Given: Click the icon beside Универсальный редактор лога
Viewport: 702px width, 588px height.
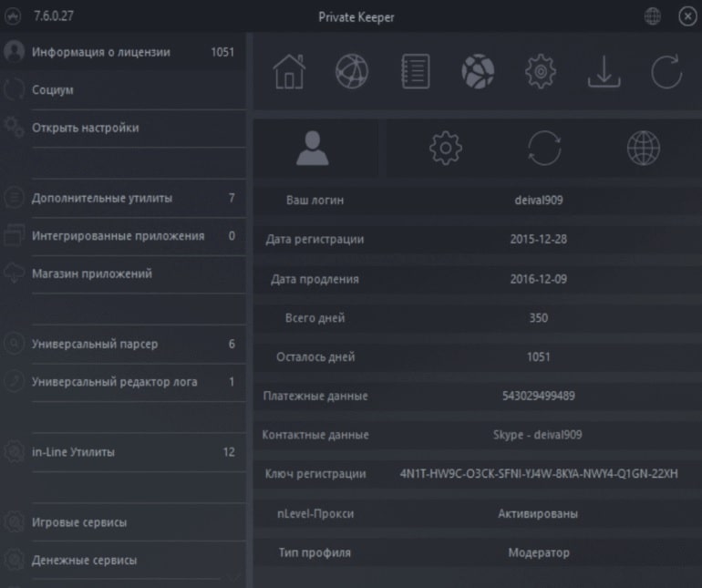Looking at the screenshot, I should (14, 382).
